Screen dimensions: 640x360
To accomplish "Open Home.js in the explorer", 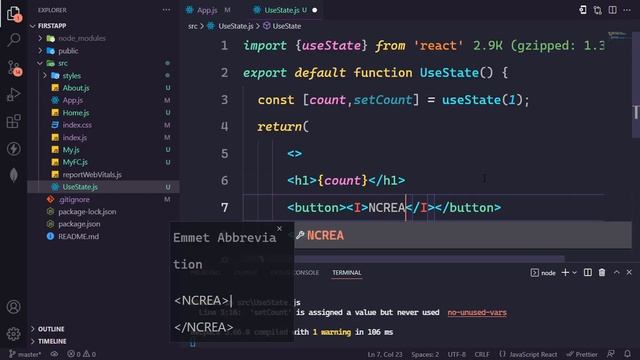I will 76,113.
